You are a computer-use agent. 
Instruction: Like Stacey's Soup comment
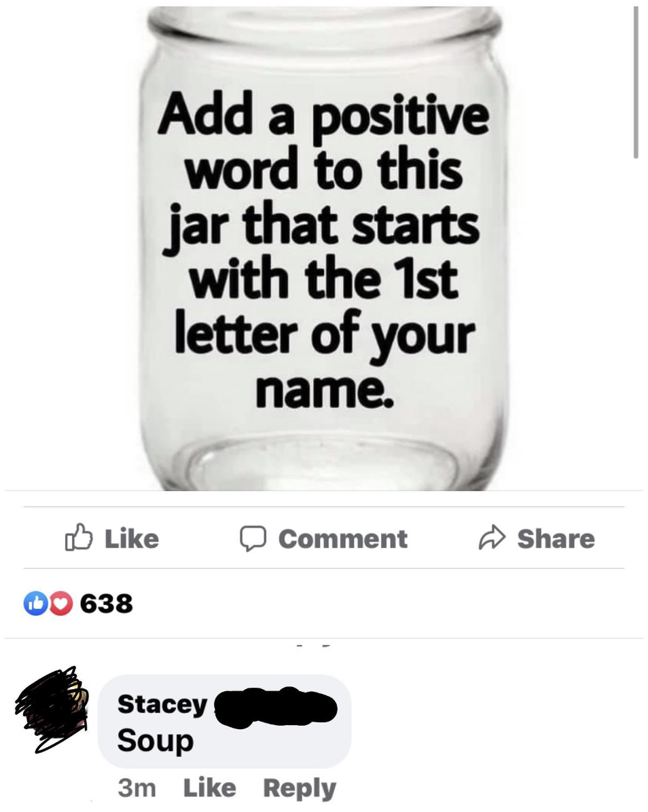(x=209, y=788)
